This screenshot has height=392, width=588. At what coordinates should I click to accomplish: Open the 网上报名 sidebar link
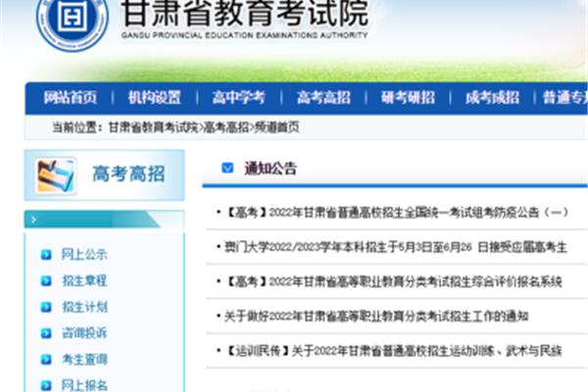[x=84, y=385]
